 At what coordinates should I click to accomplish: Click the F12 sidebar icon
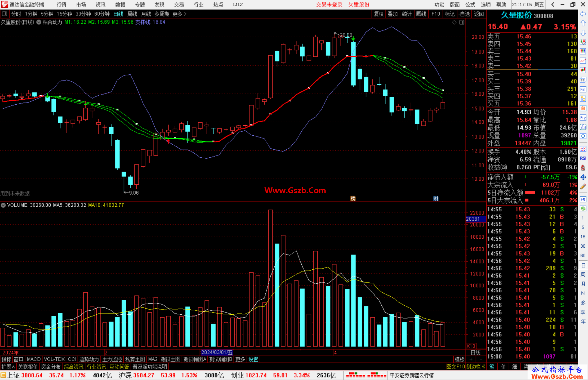(x=583, y=118)
